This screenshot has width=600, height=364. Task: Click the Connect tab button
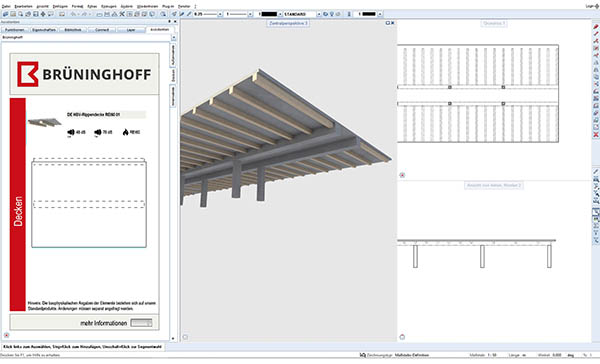[x=102, y=29]
